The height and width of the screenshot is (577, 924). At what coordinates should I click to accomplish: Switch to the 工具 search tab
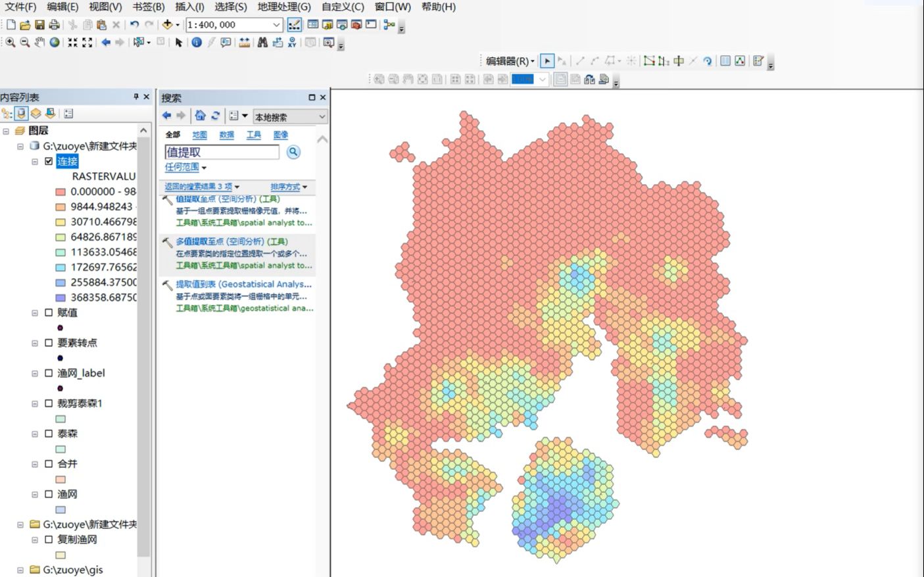(253, 135)
